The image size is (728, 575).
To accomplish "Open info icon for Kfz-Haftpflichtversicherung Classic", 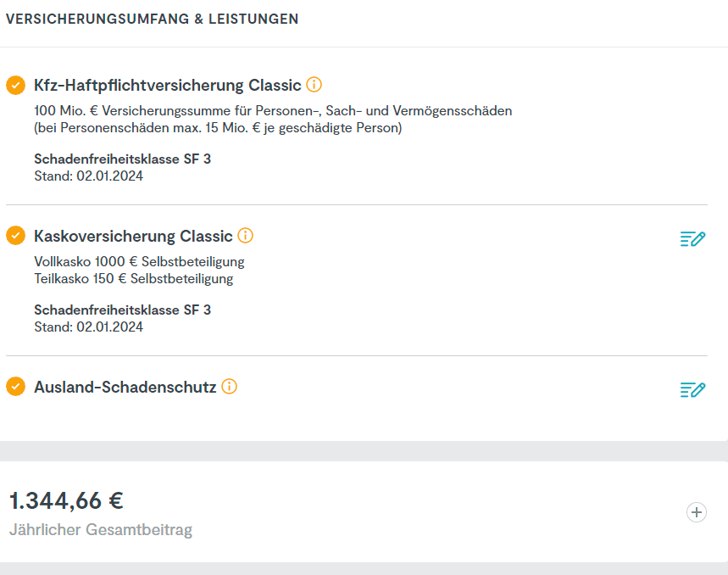I will point(314,85).
